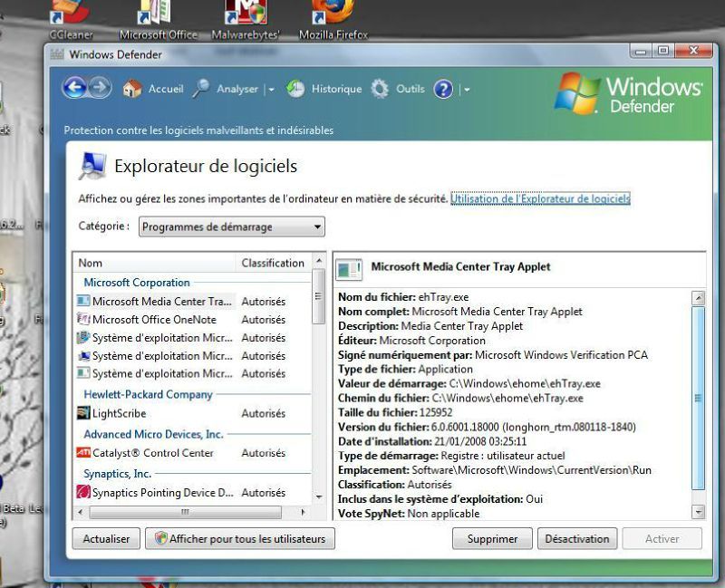Go back with the blue Back arrow
This screenshot has height=588, width=725.
pyautogui.click(x=74, y=88)
